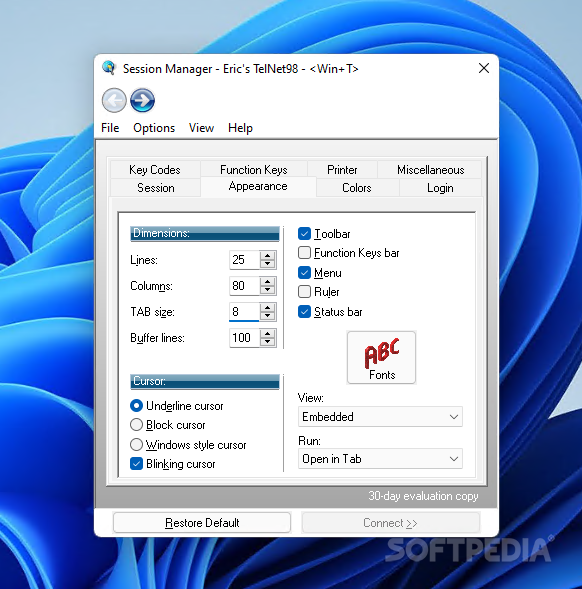Click the Columns input field
The height and width of the screenshot is (589, 582).
[x=244, y=286]
